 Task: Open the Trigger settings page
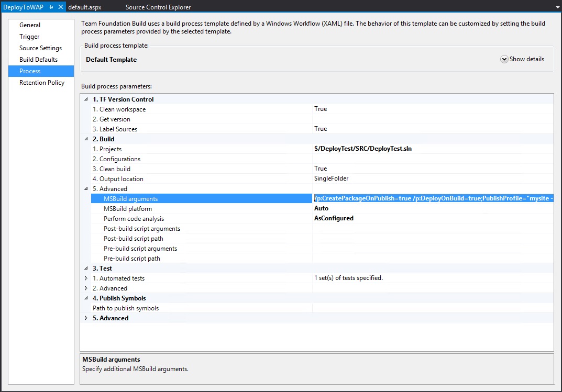[30, 36]
